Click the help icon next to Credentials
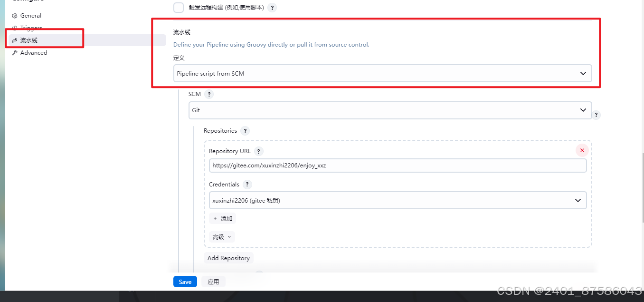 click(247, 185)
